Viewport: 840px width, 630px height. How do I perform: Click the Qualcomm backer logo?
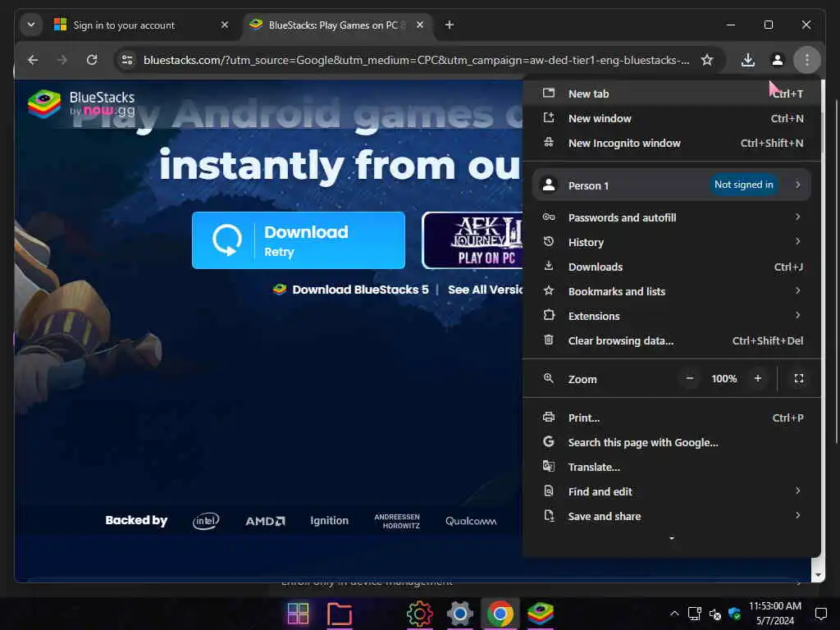tap(471, 521)
